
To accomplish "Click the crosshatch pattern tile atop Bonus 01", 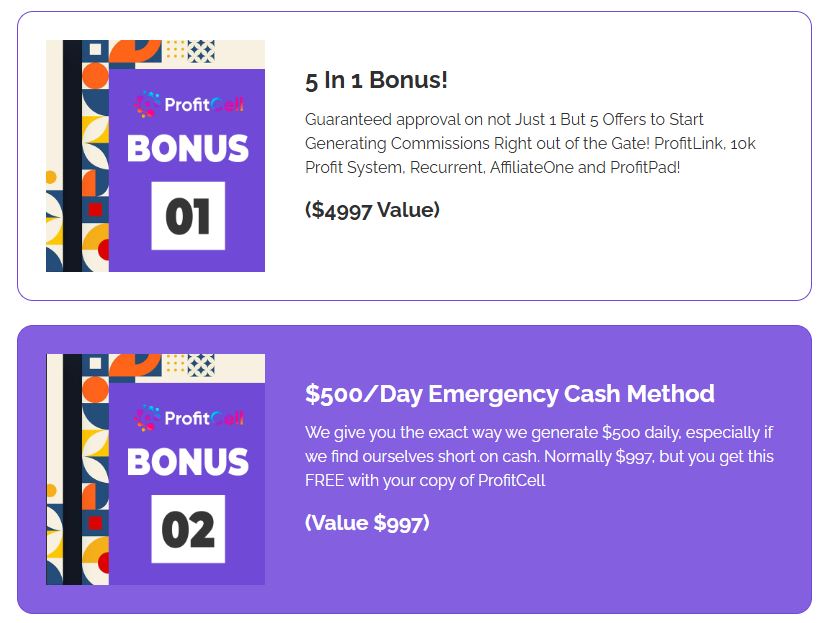I will click(x=202, y=51).
